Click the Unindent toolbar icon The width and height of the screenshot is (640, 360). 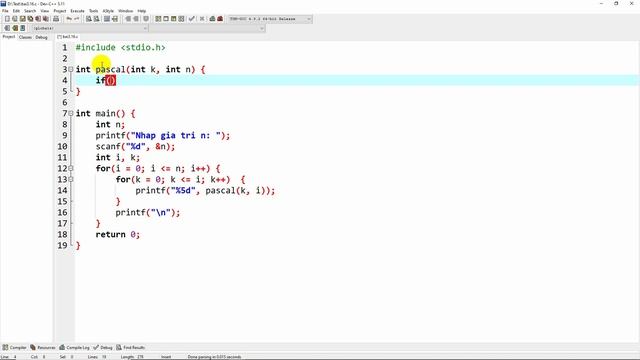[x=136, y=19]
